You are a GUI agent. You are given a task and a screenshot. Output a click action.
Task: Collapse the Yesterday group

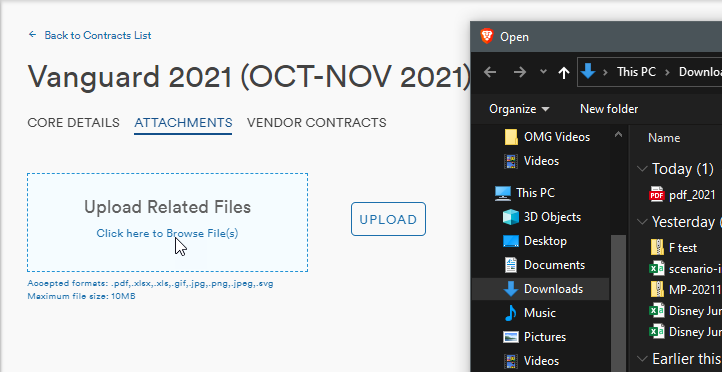pyautogui.click(x=642, y=222)
